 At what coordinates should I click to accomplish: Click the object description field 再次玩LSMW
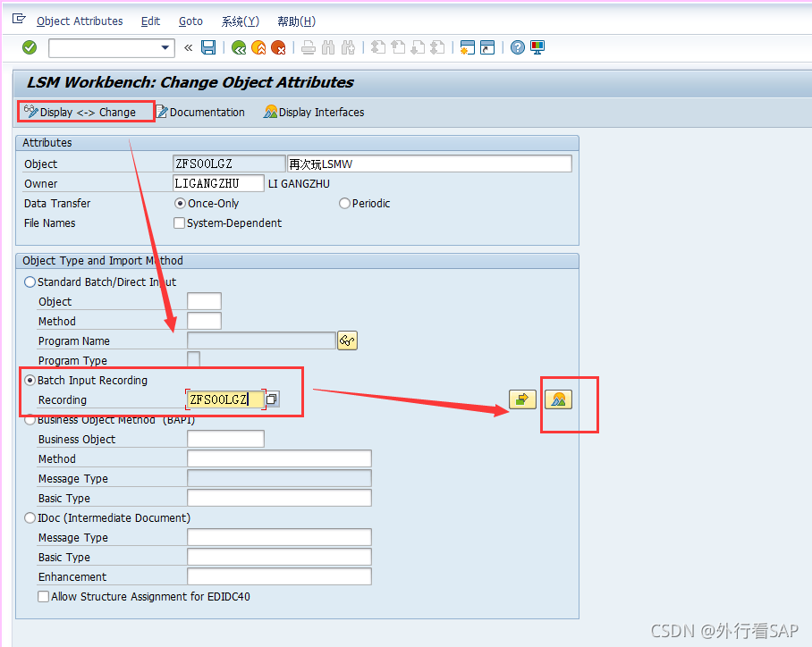(429, 164)
